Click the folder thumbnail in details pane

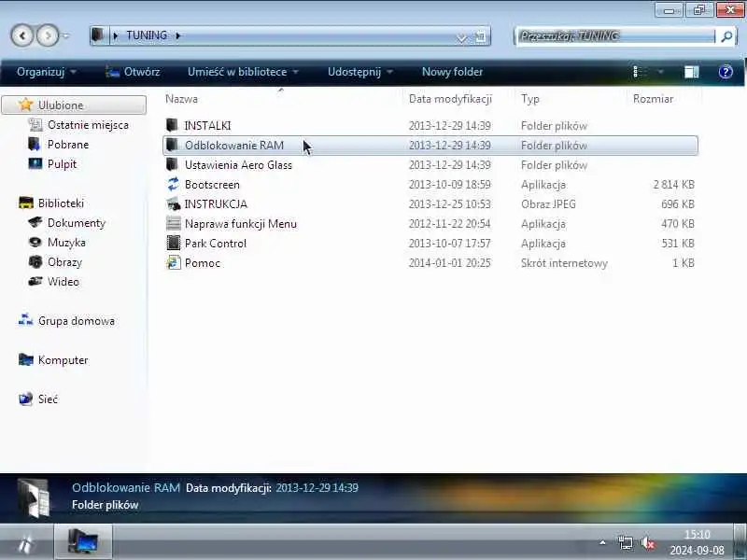34,497
